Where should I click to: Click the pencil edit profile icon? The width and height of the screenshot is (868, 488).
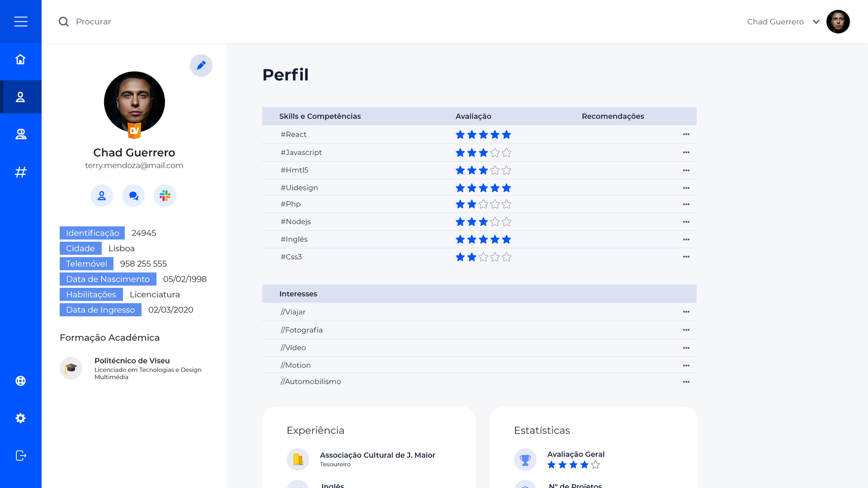point(201,66)
